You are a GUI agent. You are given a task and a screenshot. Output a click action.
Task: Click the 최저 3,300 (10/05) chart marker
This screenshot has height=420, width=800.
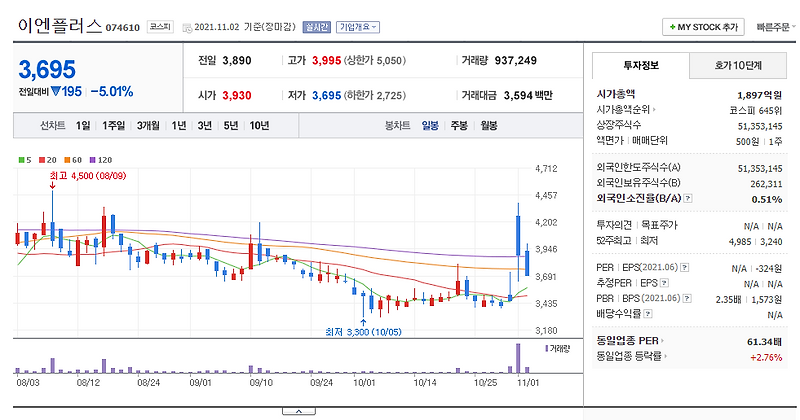363,332
